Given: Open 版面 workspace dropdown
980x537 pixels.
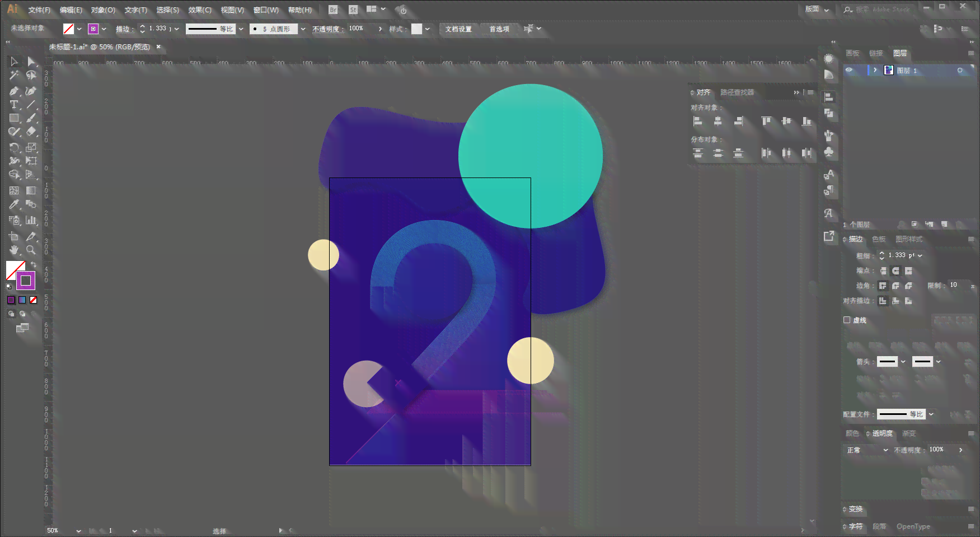Looking at the screenshot, I should (817, 9).
